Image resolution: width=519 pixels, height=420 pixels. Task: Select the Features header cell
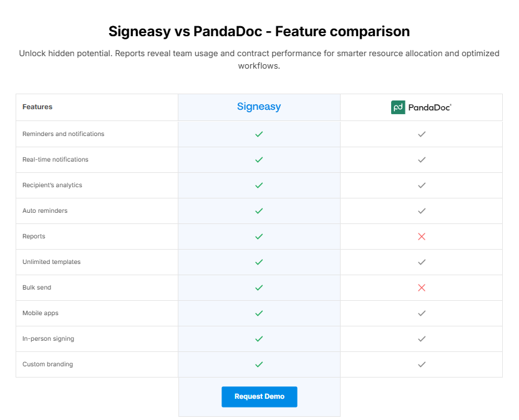coord(37,107)
